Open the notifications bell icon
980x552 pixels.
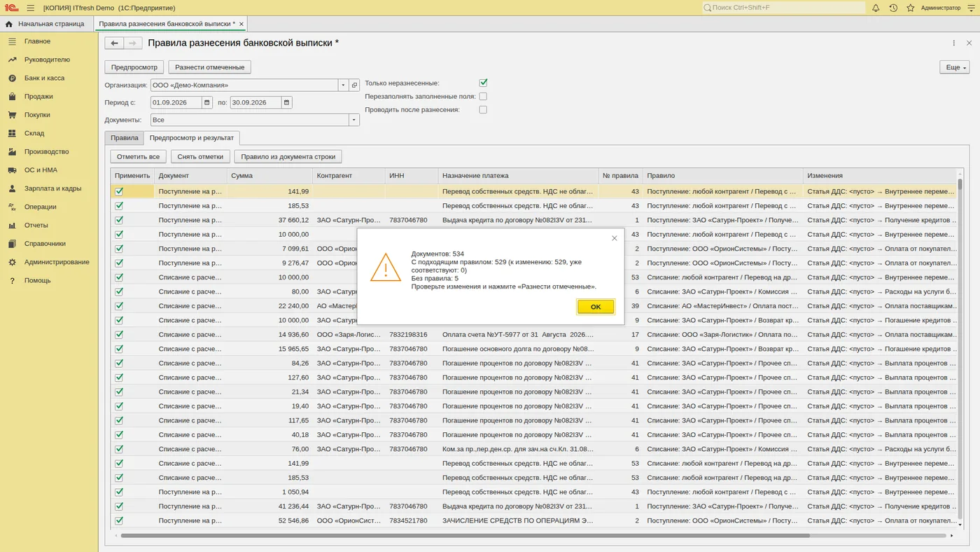click(876, 8)
